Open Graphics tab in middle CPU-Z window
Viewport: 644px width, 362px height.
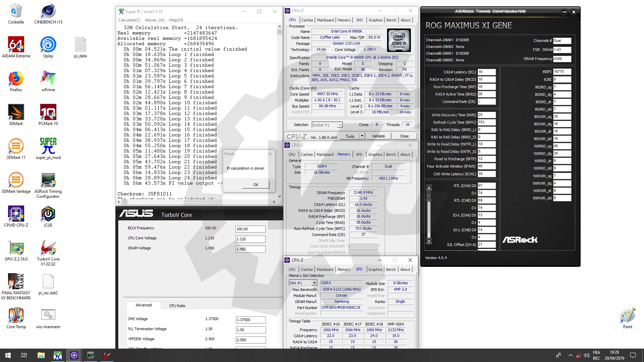point(375,155)
